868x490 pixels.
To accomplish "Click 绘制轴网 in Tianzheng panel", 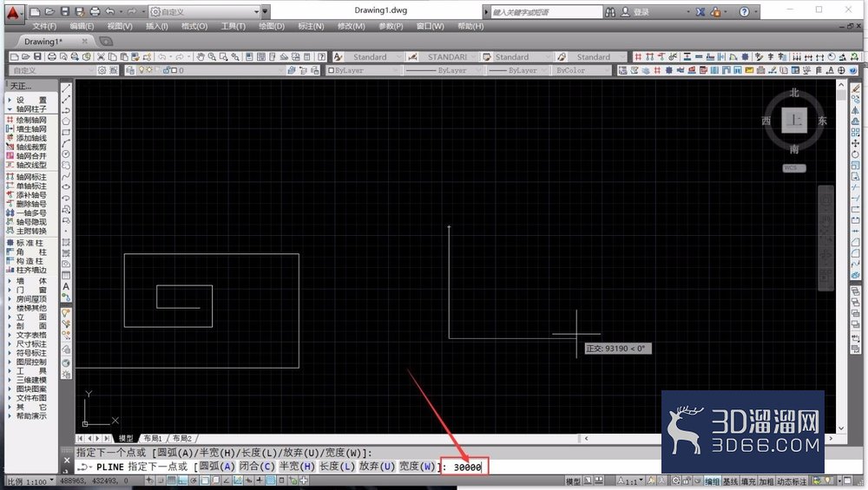I will coord(31,120).
